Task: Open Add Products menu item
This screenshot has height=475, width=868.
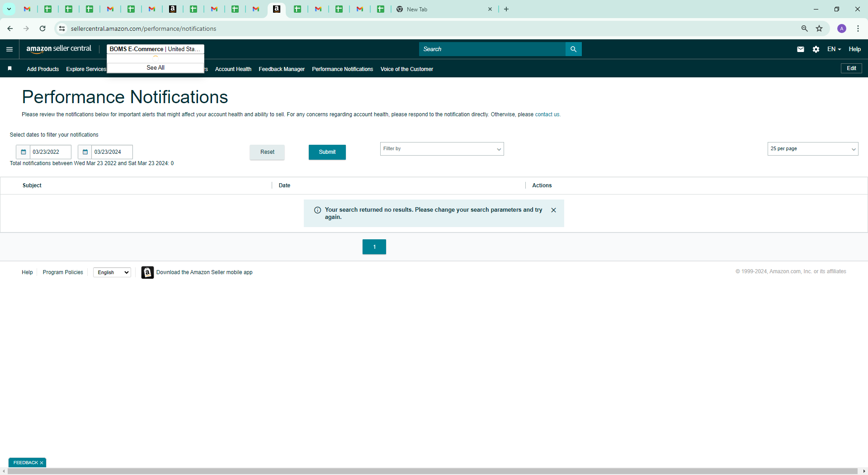Action: click(x=43, y=69)
